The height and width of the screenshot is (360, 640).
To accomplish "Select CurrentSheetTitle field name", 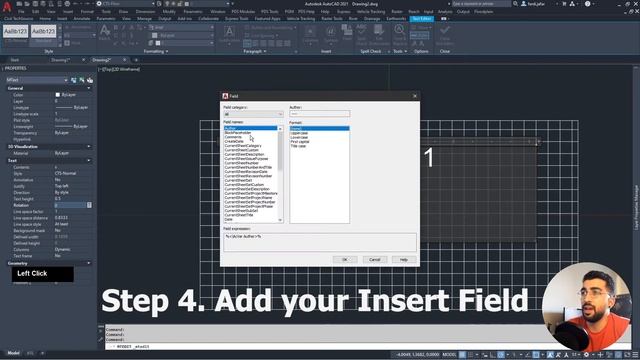I will click(x=239, y=215).
